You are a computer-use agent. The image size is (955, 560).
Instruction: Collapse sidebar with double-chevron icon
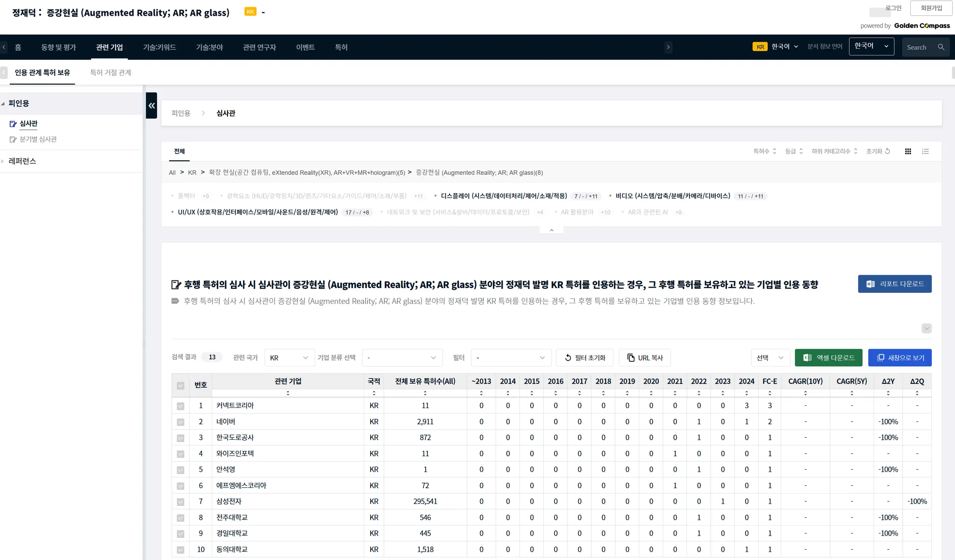click(152, 105)
